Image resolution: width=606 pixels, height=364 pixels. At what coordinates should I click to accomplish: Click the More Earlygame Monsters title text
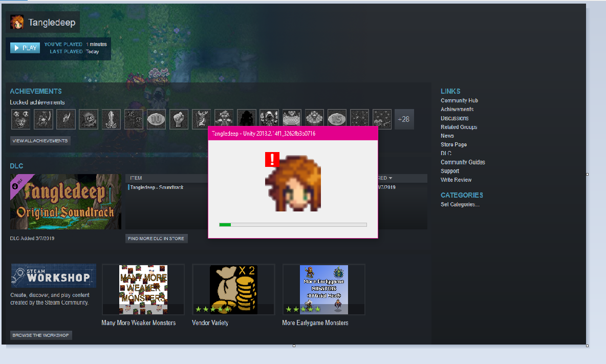315,323
